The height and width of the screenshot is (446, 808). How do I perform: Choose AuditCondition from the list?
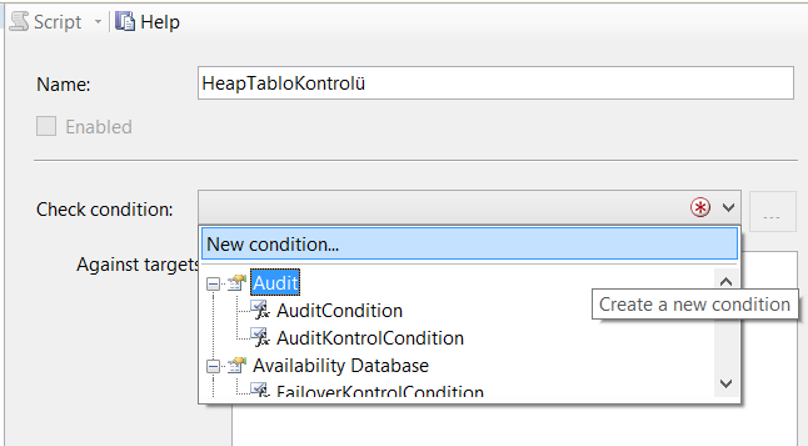339,311
